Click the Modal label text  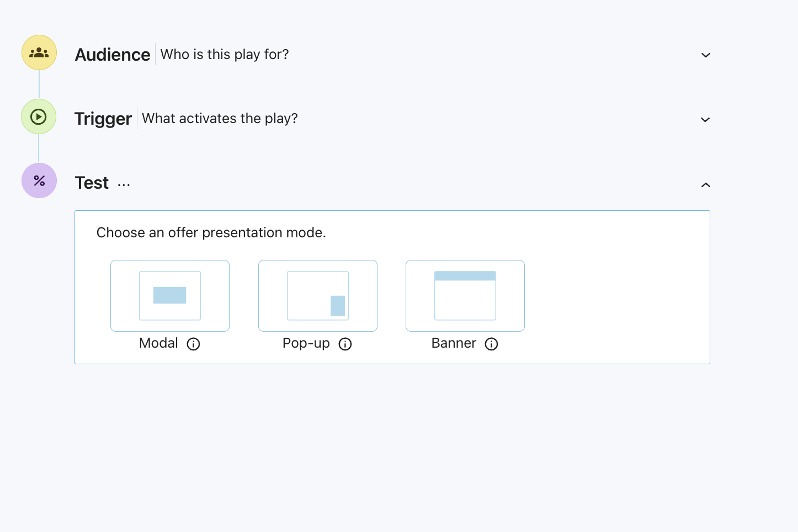coord(158,343)
